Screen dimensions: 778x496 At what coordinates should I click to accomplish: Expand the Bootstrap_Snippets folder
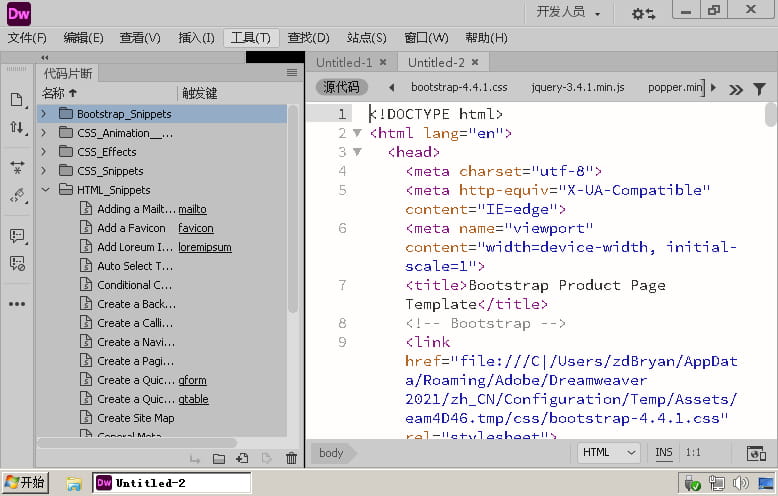(x=44, y=114)
